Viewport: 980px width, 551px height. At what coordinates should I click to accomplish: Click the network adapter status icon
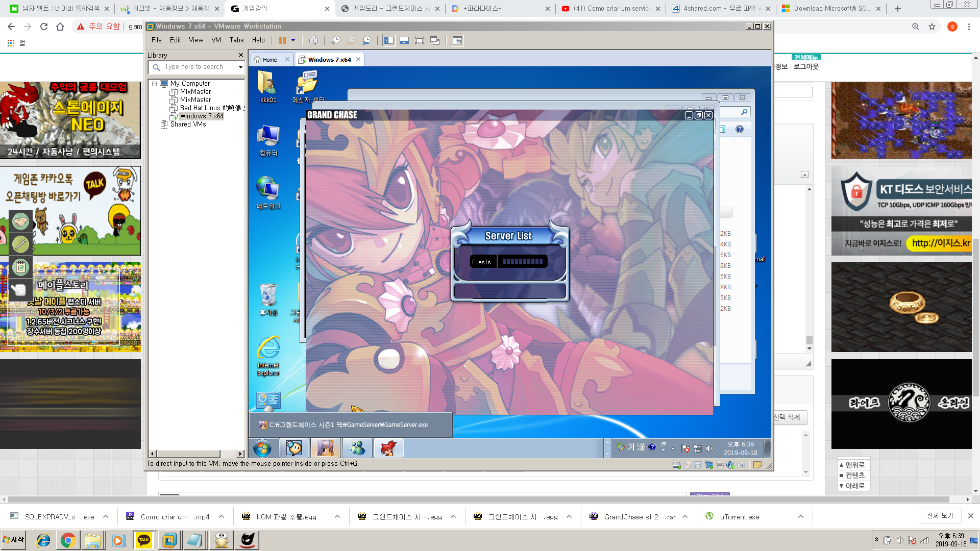(709, 465)
